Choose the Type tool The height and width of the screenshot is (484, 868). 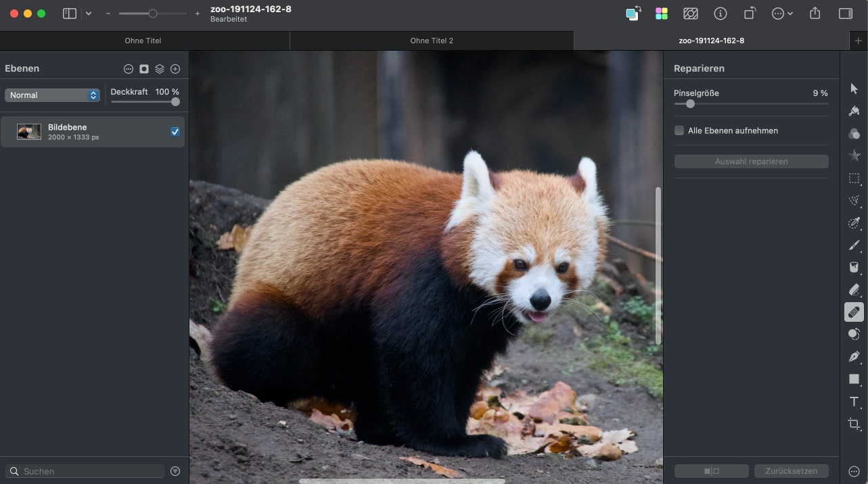coord(854,402)
